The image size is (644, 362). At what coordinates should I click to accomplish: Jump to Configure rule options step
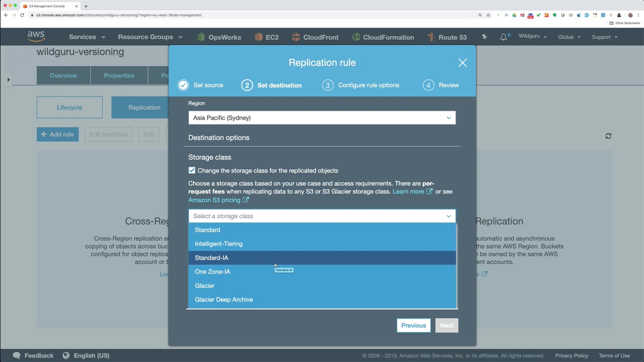361,85
